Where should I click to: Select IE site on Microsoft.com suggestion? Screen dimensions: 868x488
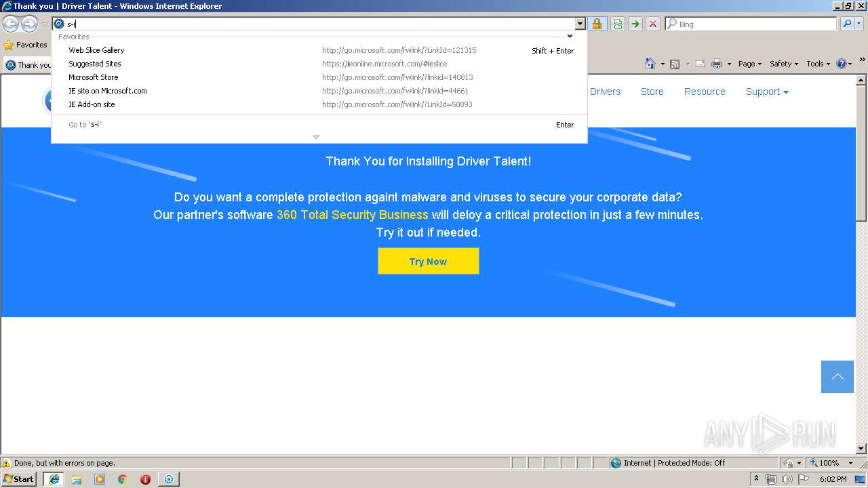319,91
